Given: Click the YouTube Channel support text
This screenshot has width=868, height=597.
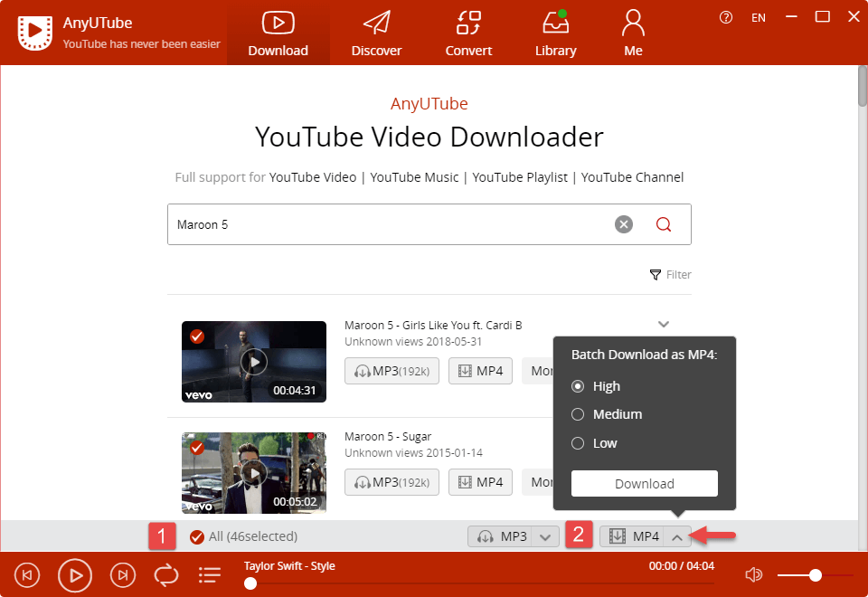Looking at the screenshot, I should point(632,177).
